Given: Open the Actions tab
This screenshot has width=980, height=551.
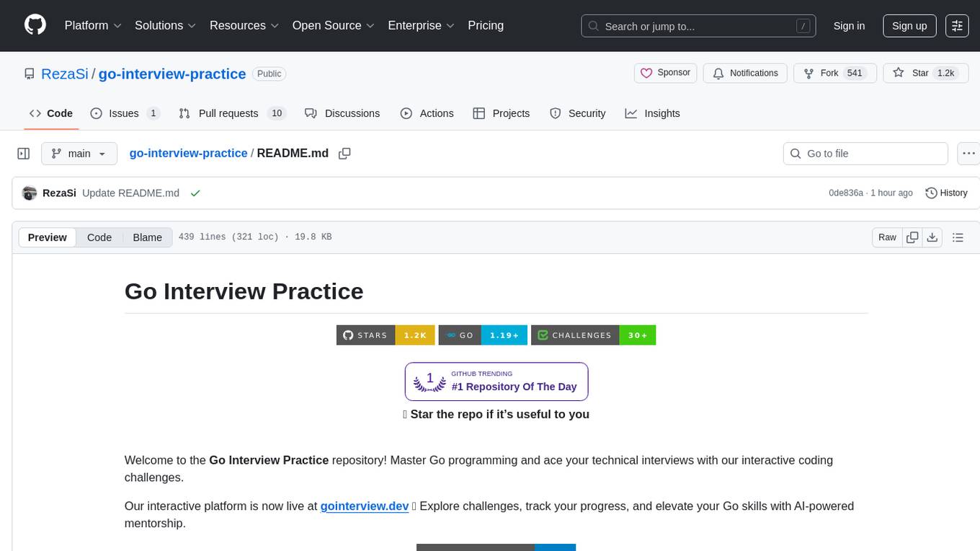Looking at the screenshot, I should point(427,113).
